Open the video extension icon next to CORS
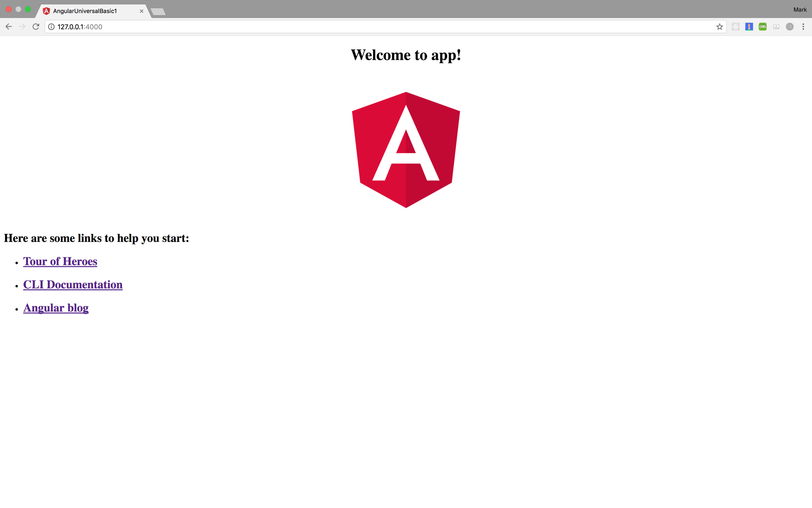 click(776, 26)
